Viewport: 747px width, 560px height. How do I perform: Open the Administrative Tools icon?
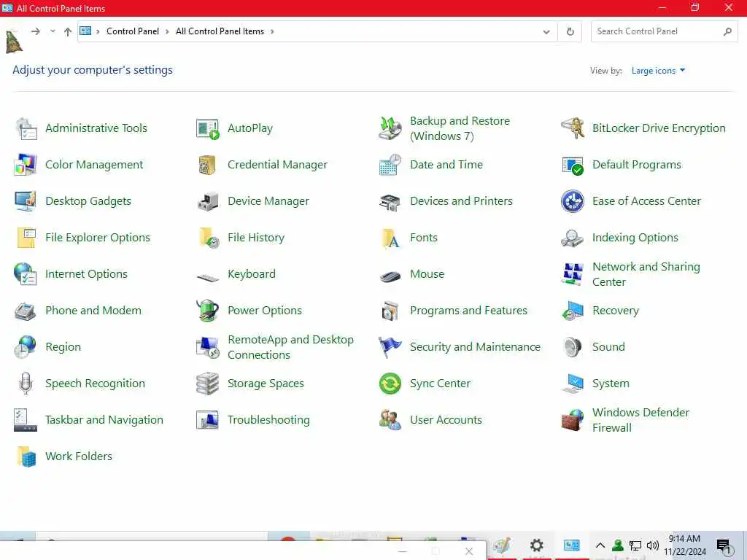[x=26, y=128]
